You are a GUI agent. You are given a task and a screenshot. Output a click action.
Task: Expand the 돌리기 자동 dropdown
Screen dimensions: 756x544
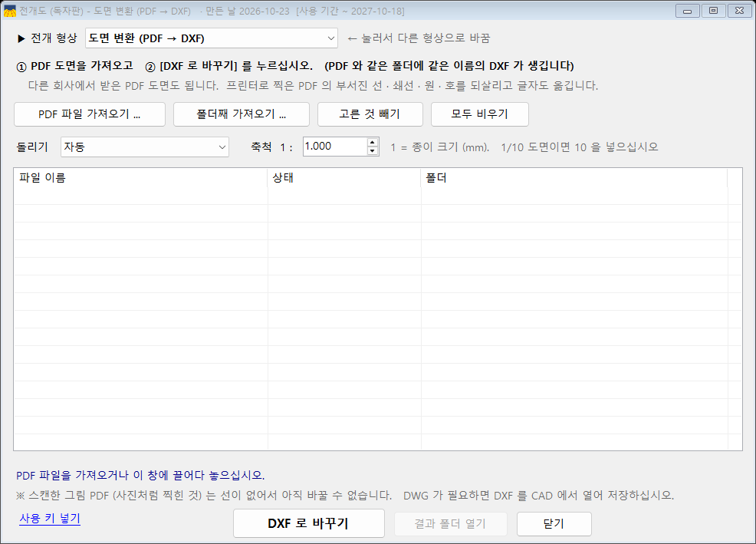pyautogui.click(x=145, y=147)
